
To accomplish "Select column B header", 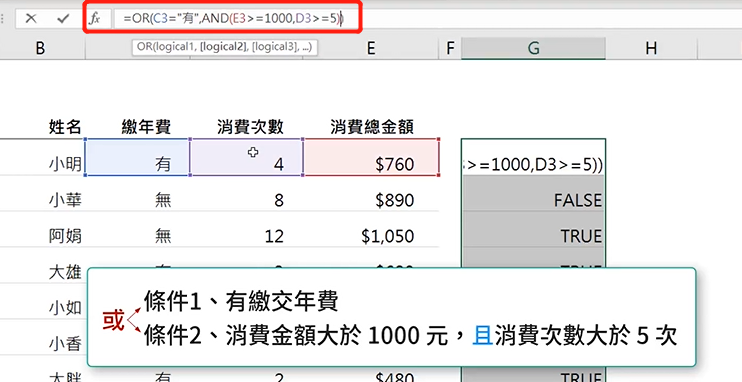I will click(x=40, y=48).
